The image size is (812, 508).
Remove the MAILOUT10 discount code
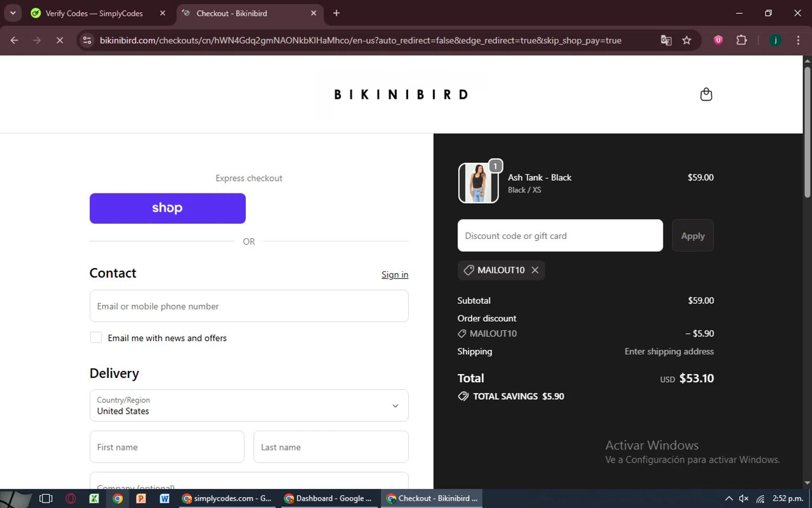click(535, 270)
